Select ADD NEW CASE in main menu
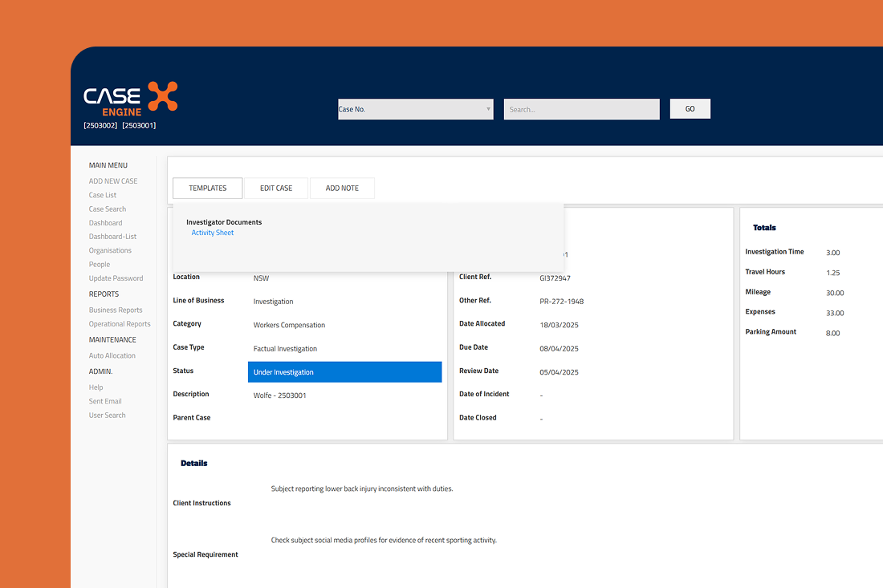The image size is (883, 588). click(x=113, y=181)
